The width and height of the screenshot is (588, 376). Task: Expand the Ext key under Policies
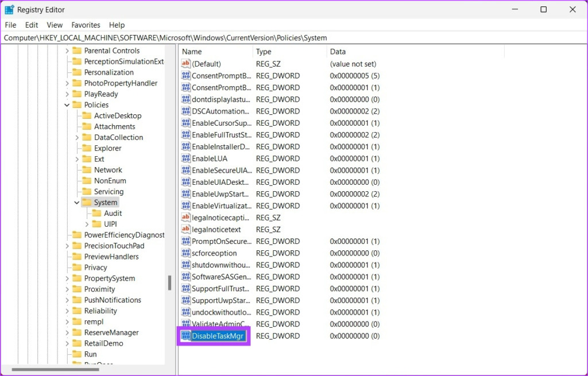[x=77, y=159]
